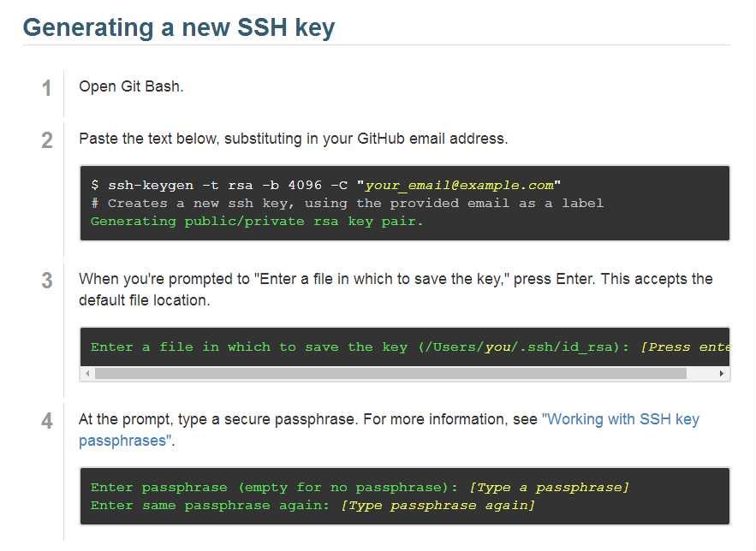Click the your_email@example.com placeholder text
This screenshot has width=756, height=551.
(460, 186)
